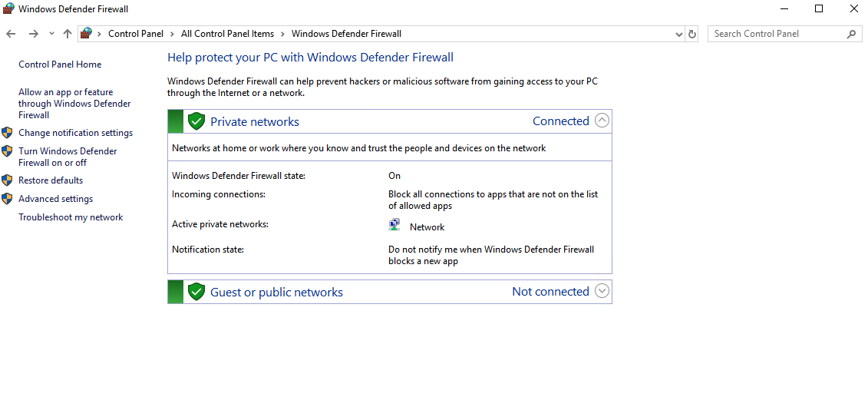The image size is (868, 420).
Task: Click the green shield on Private networks
Action: 196,121
